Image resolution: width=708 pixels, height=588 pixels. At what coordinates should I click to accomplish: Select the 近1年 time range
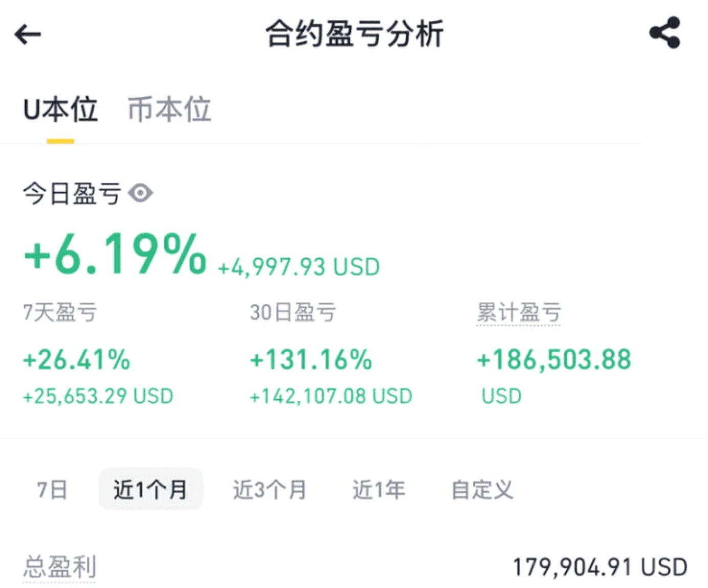379,490
